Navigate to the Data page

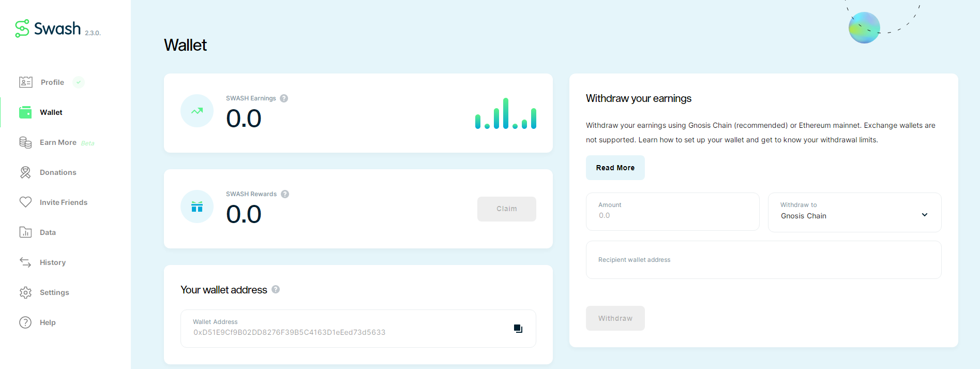point(48,232)
